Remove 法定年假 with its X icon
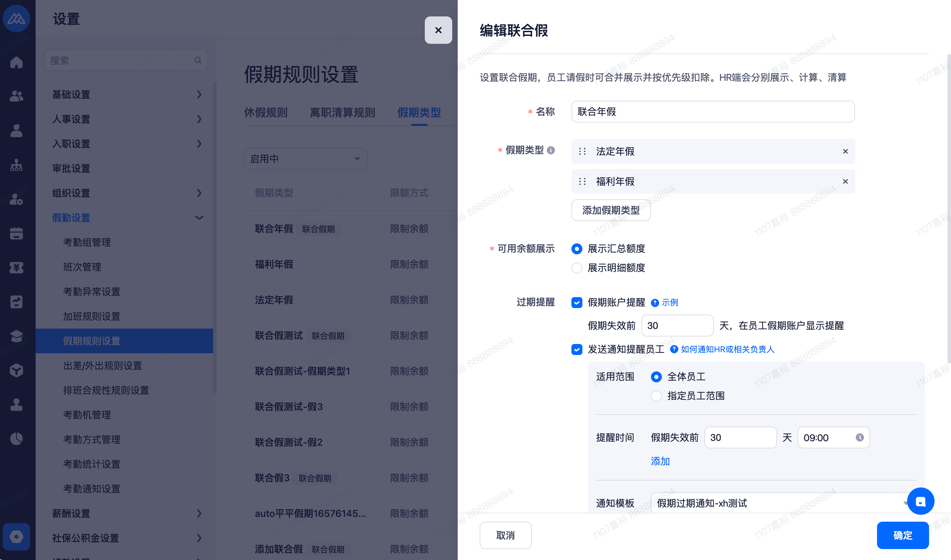Viewport: 951px width, 560px height. tap(845, 151)
